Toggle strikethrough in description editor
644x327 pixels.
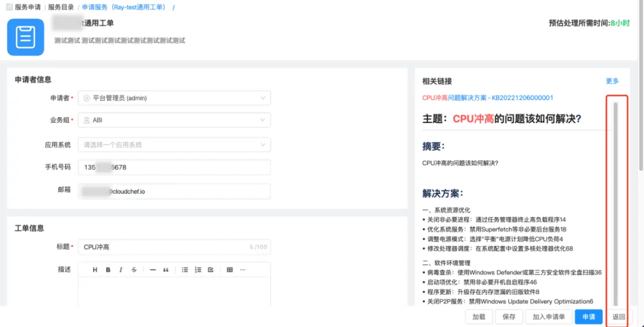point(134,270)
